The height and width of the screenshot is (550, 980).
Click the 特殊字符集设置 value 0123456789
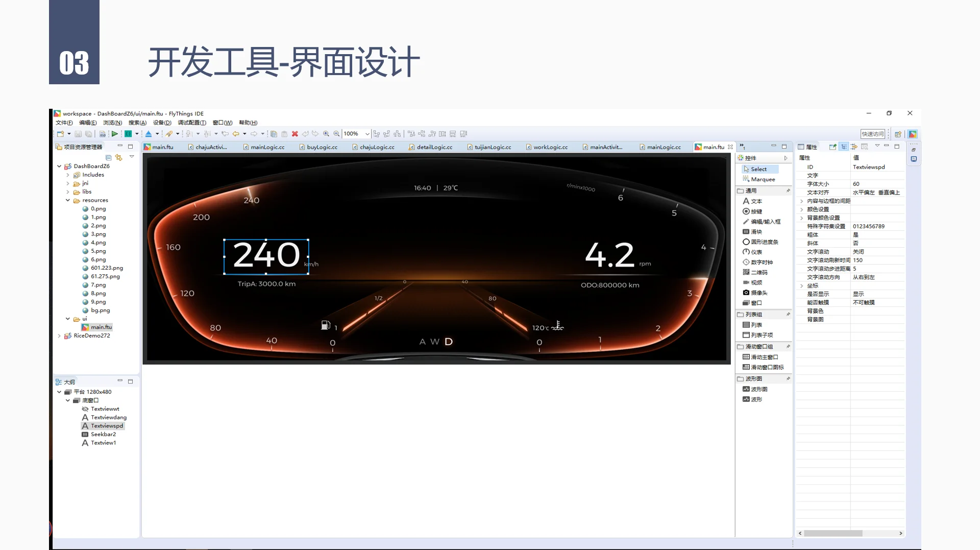coord(877,226)
